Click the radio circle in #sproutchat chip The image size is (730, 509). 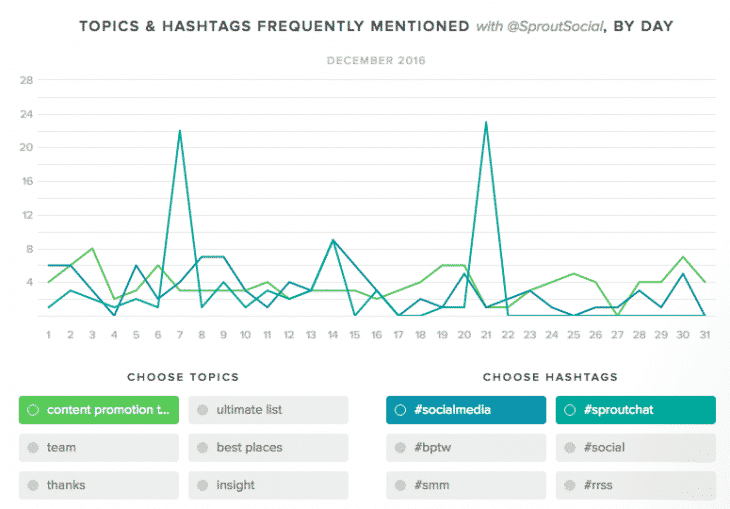570,410
